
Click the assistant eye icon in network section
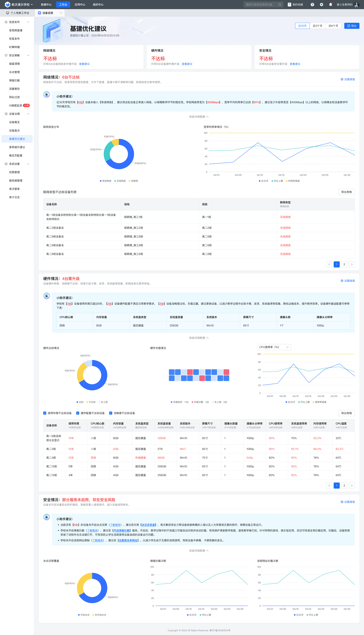[47, 95]
